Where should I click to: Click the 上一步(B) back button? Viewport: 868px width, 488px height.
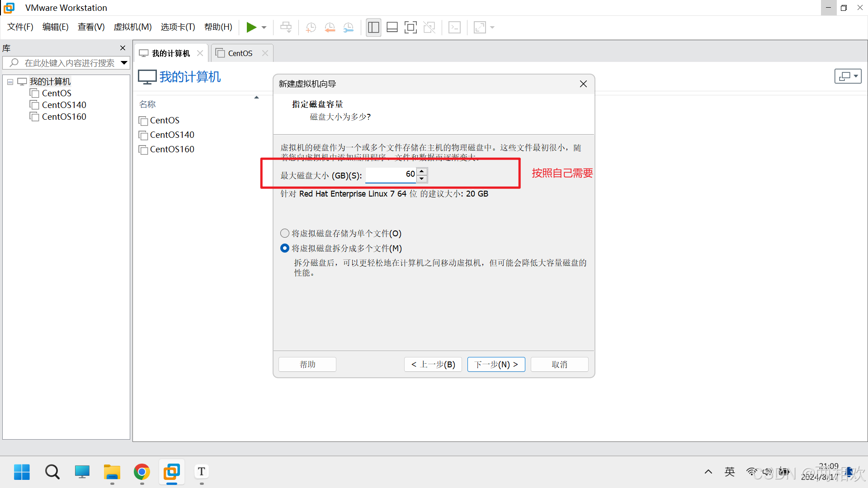click(x=433, y=364)
